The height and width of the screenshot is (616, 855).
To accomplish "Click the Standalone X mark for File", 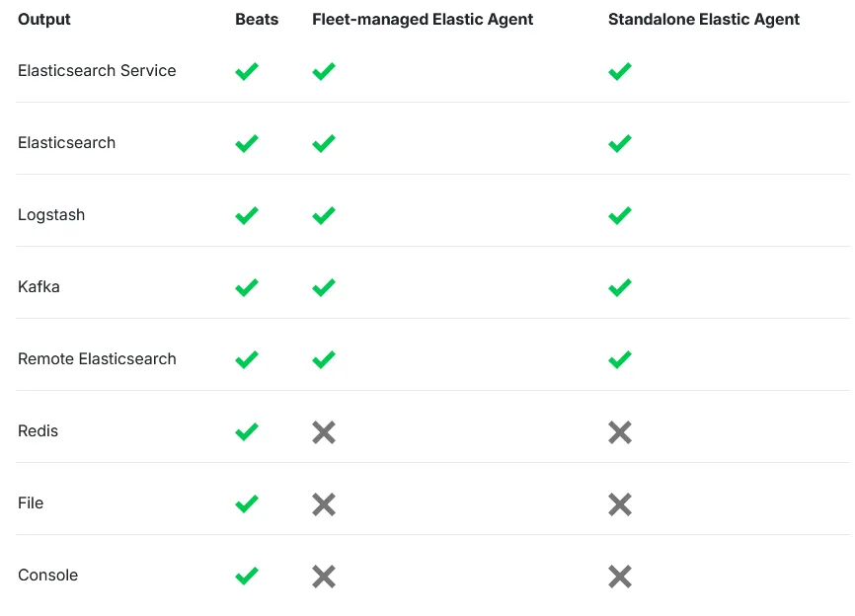I will pyautogui.click(x=620, y=503).
